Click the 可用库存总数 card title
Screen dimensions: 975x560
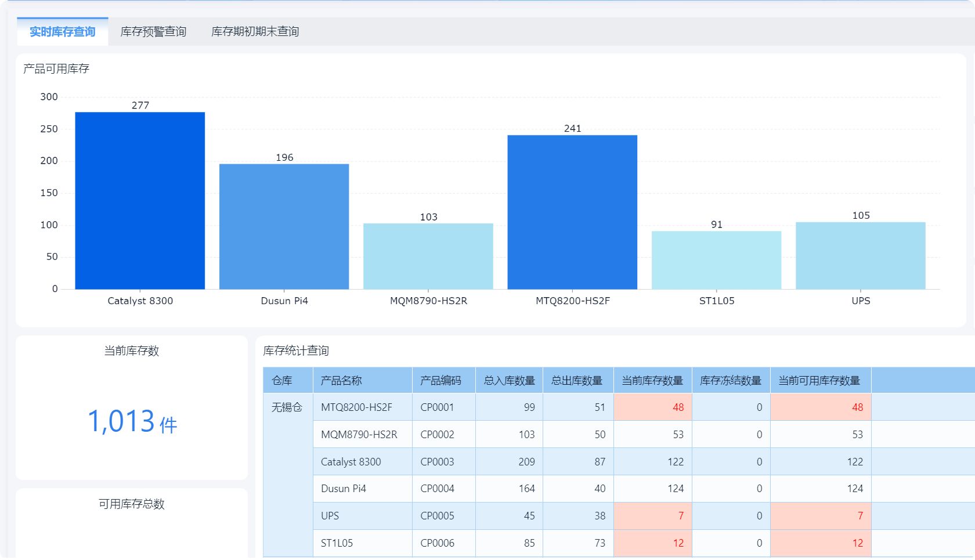(x=132, y=504)
